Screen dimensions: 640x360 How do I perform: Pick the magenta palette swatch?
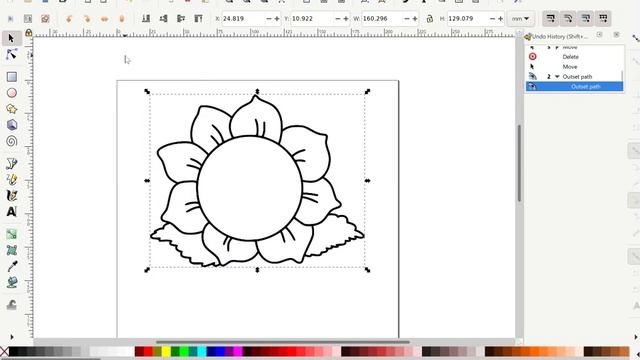238,351
